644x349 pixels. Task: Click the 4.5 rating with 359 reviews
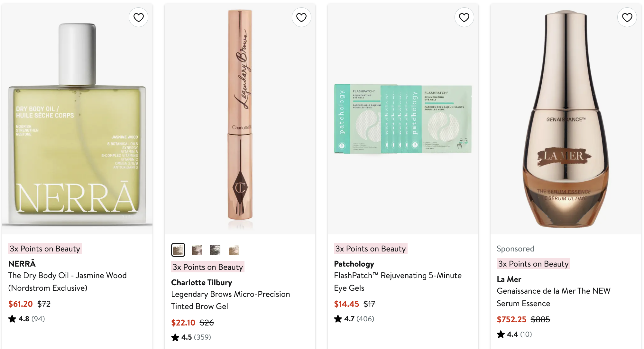[x=191, y=337]
